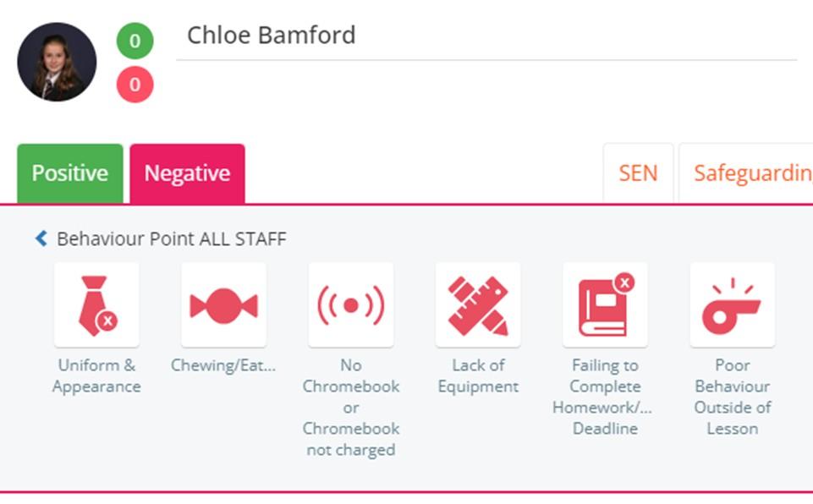Click the Chewing/Eating candy icon
Image resolution: width=813 pixels, height=504 pixels.
click(223, 305)
